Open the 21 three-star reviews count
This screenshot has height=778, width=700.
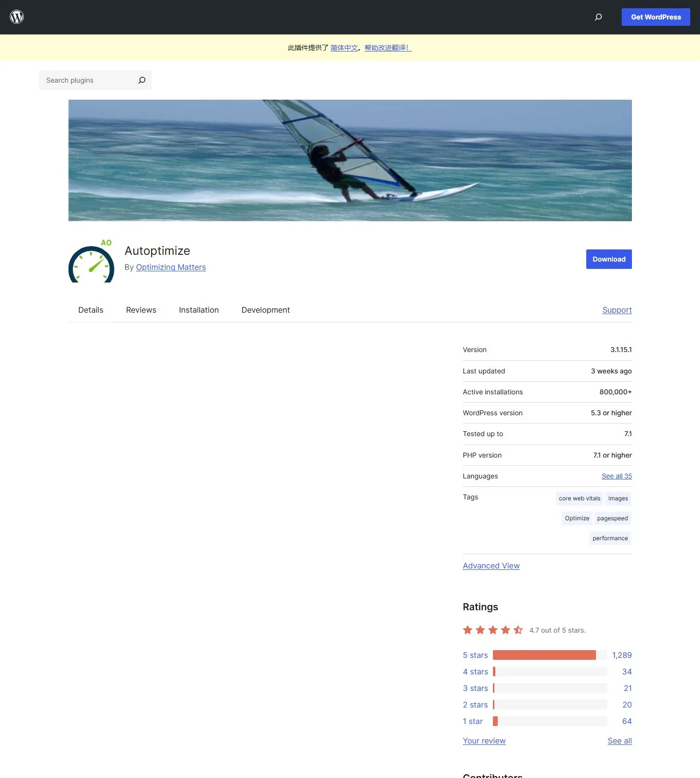click(628, 689)
